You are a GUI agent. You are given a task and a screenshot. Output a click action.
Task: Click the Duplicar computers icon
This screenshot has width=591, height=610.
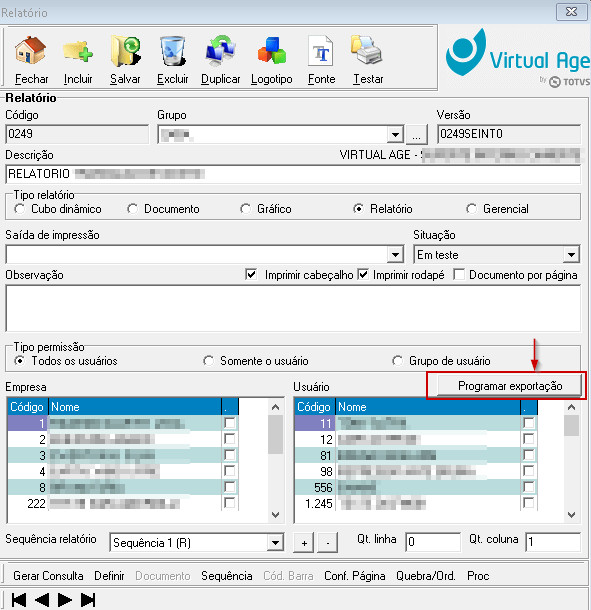click(x=221, y=51)
